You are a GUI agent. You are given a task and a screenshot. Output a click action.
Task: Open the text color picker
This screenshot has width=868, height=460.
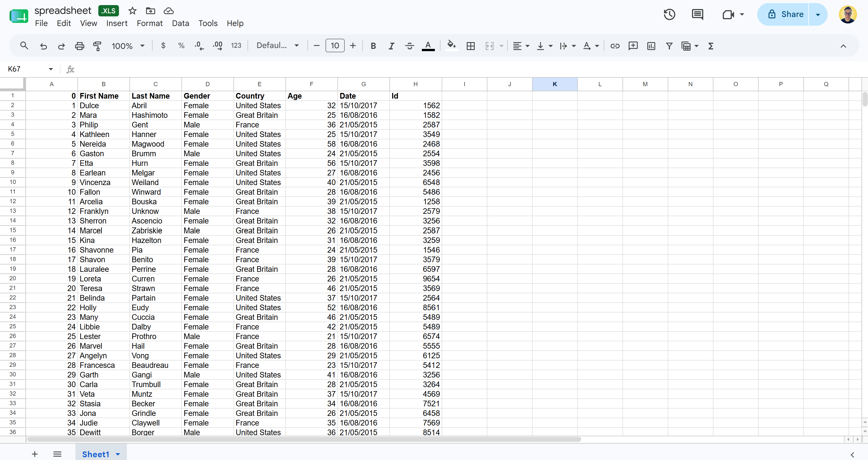click(428, 46)
